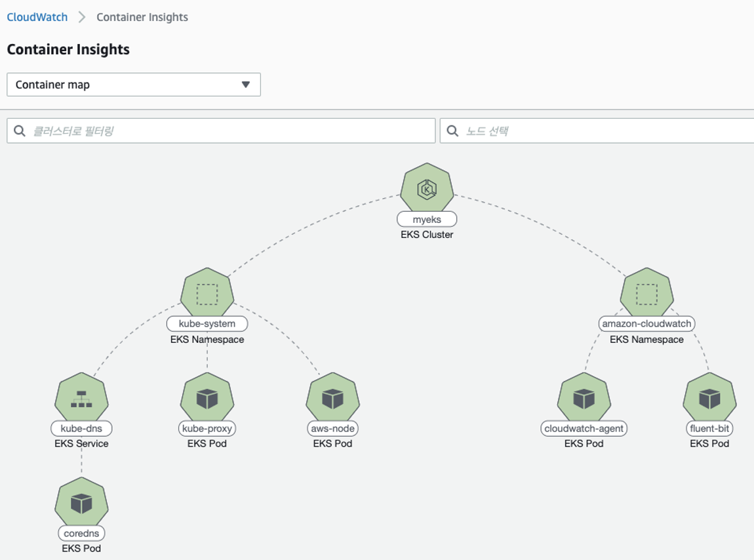Click the cluster filter search magnifier icon
Image resolution: width=754 pixels, height=560 pixels.
20,131
